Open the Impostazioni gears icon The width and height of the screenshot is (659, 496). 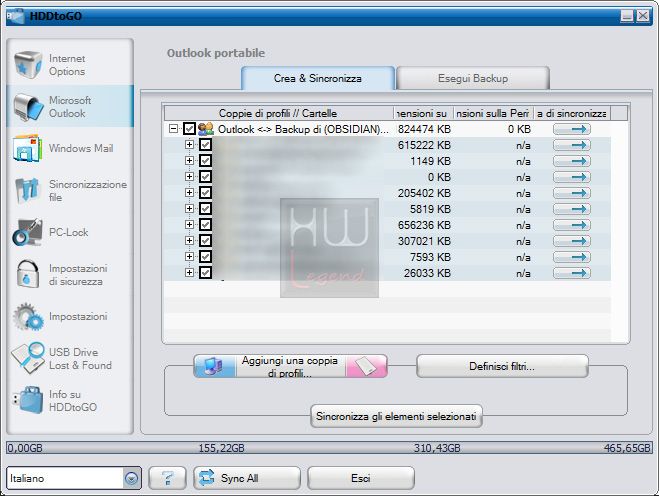click(x=28, y=316)
